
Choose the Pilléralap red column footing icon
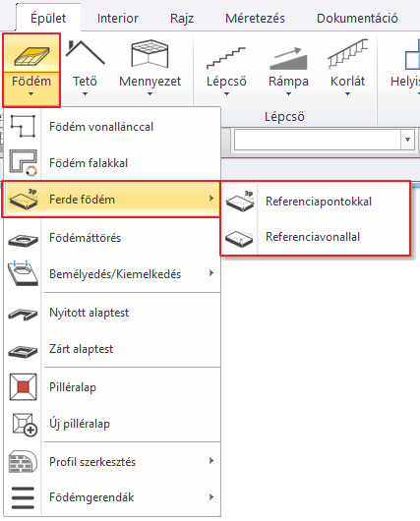23,387
